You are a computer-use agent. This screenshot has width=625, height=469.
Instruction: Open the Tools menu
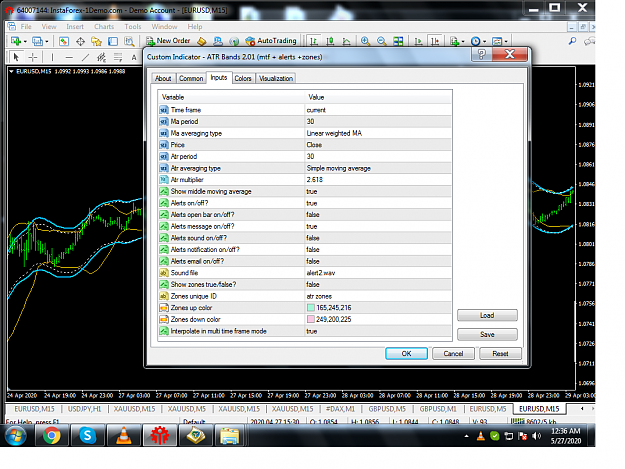coord(133,27)
